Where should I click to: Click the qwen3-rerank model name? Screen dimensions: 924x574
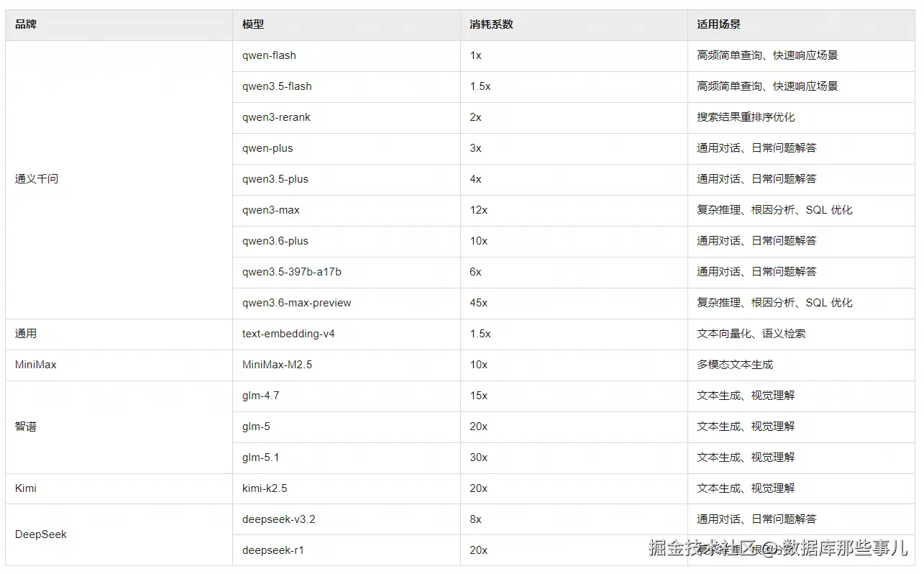(x=276, y=117)
